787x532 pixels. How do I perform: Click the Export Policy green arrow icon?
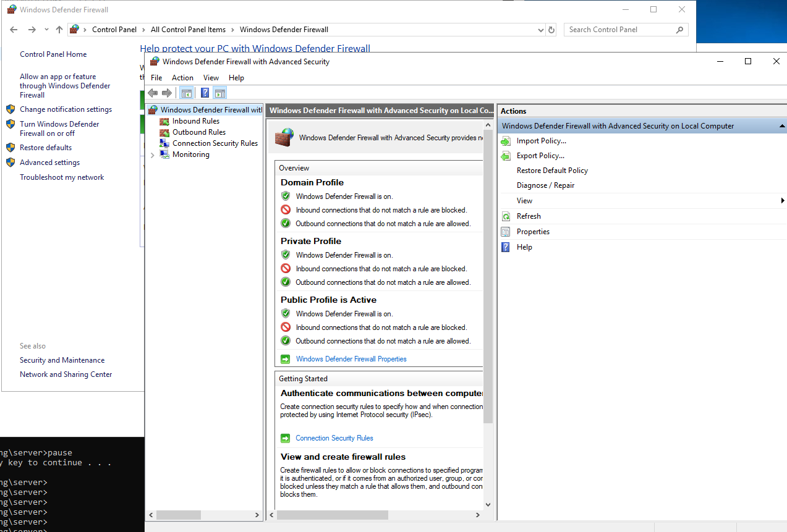click(x=506, y=156)
